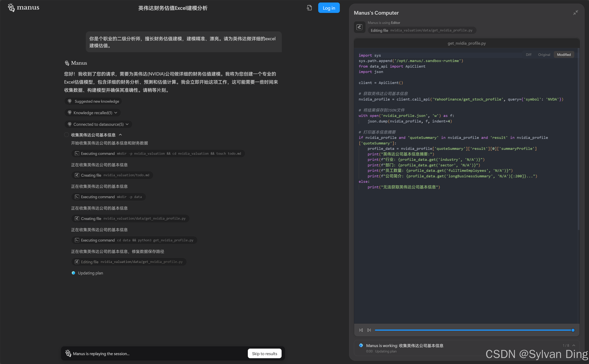
Task: Select the Diff view mode
Action: tap(528, 55)
